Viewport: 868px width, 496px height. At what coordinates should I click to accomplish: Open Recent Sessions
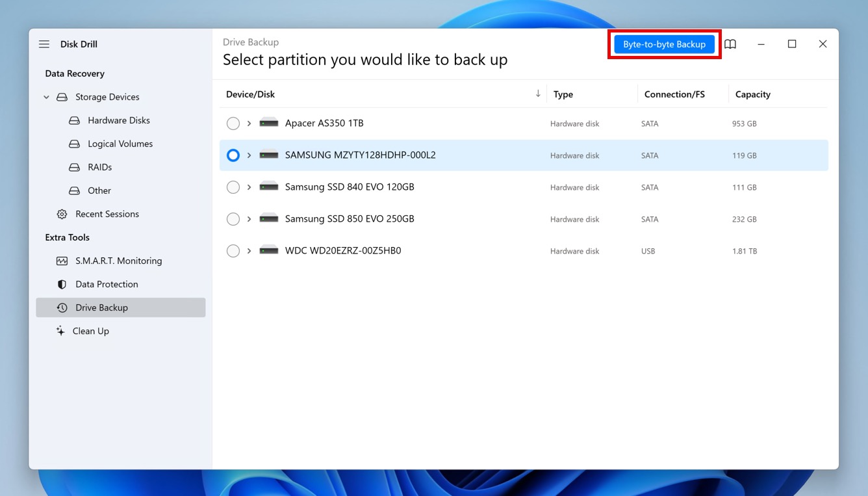point(107,214)
